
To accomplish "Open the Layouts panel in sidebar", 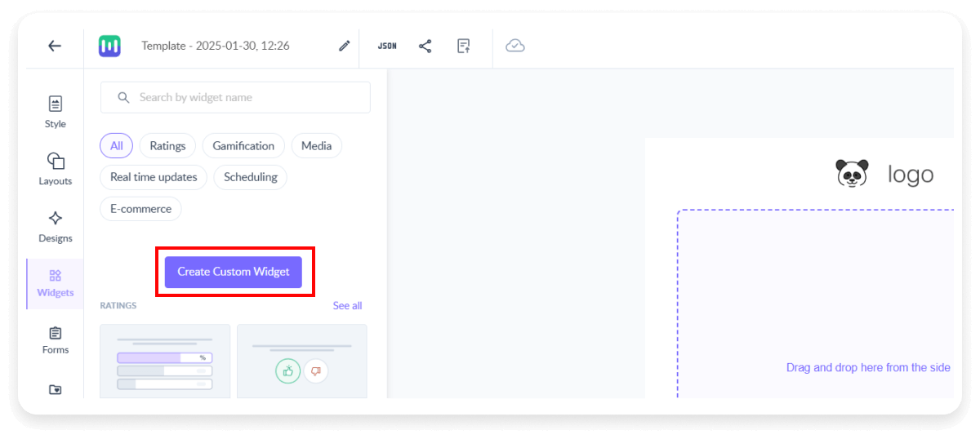I will click(x=56, y=169).
